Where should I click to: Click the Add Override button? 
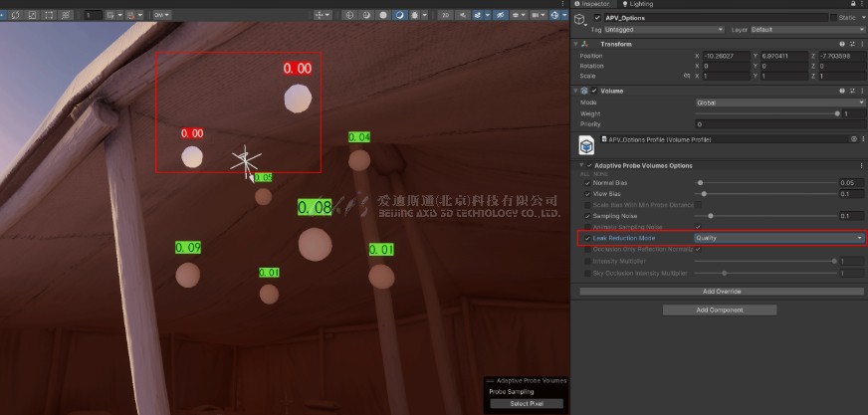(x=720, y=291)
